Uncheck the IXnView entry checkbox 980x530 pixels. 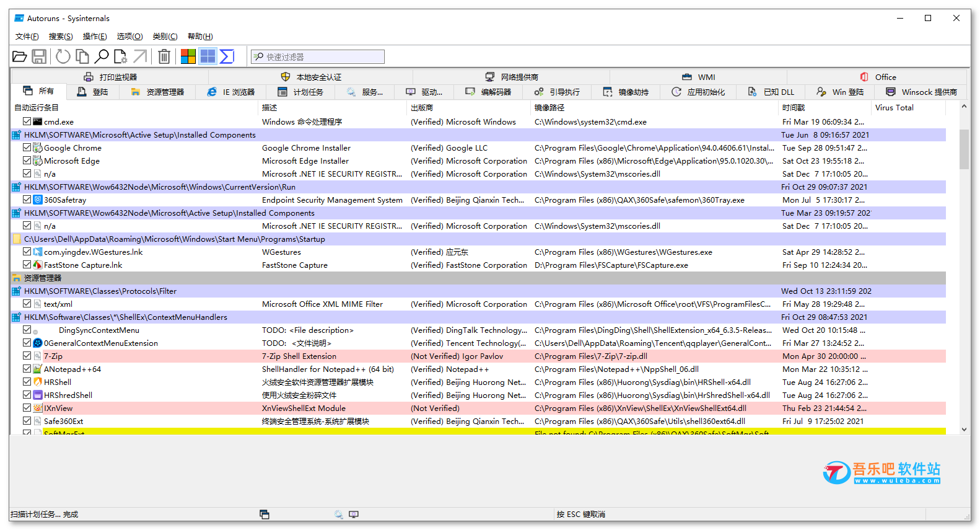tap(27, 408)
